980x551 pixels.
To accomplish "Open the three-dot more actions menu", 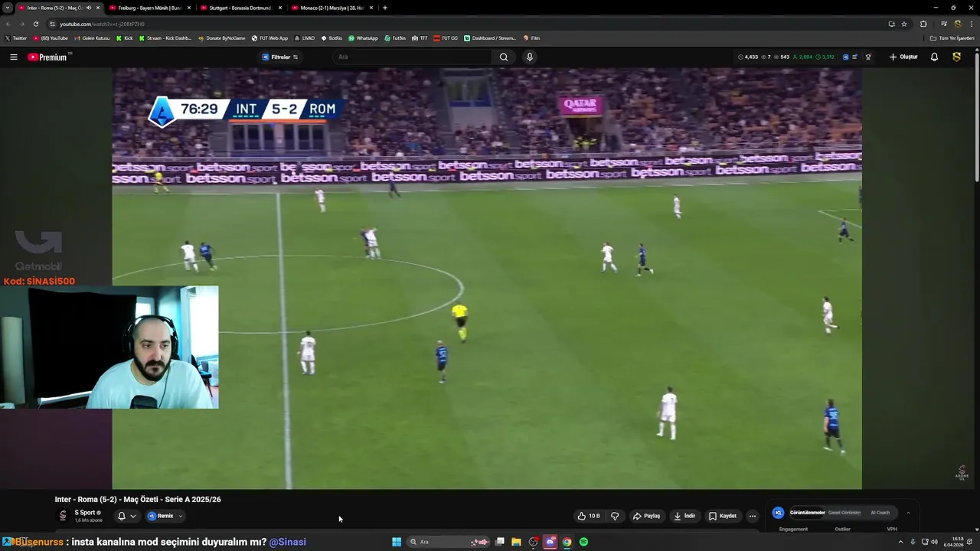I will (x=752, y=516).
